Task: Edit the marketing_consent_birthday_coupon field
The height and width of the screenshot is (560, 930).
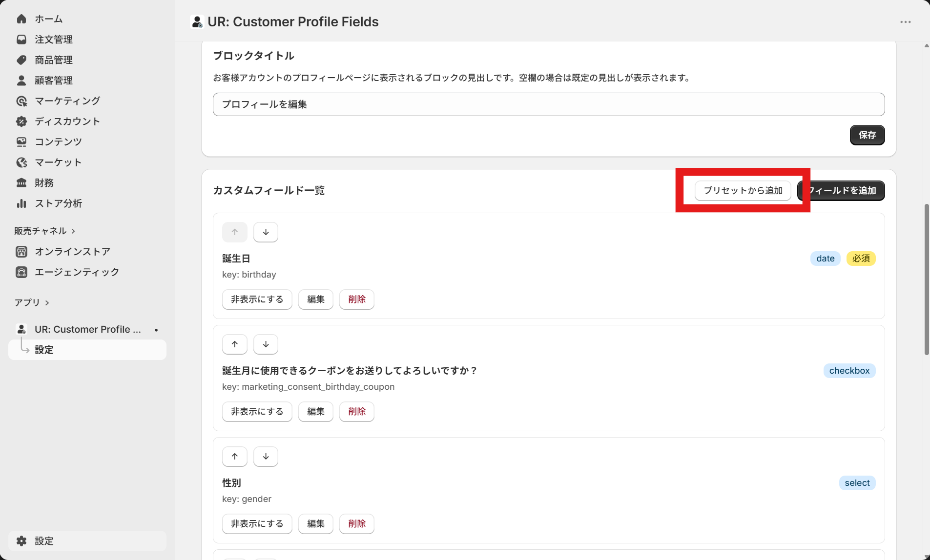Action: click(316, 412)
